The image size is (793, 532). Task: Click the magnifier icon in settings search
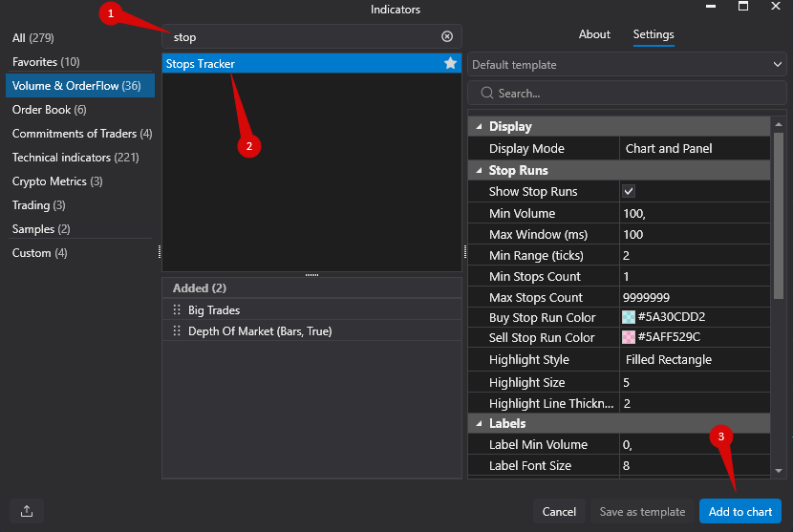[486, 93]
